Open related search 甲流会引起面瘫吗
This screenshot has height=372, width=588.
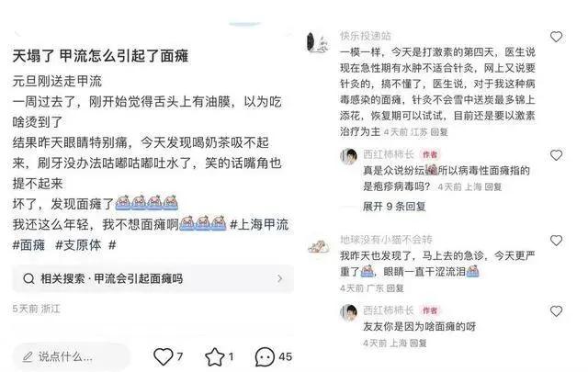153,278
